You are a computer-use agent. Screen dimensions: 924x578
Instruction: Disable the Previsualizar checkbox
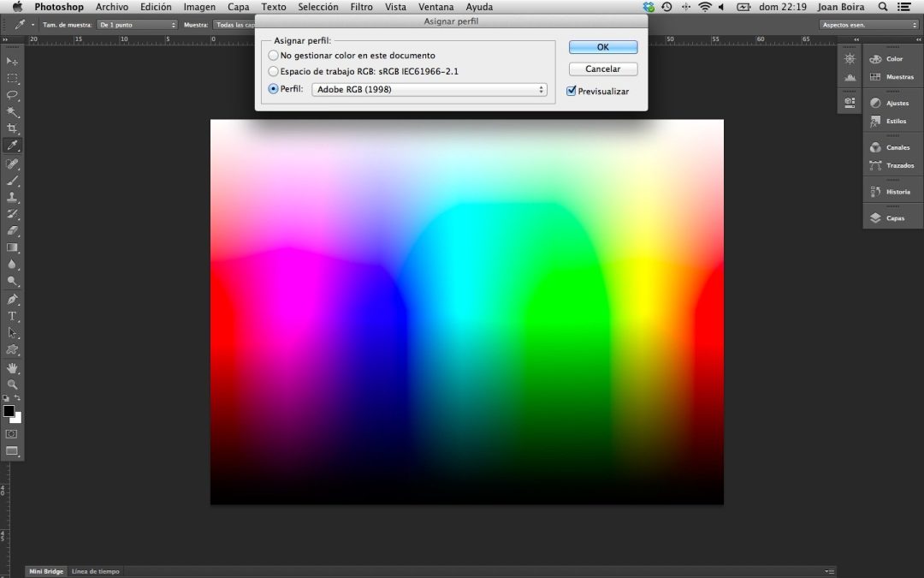tap(572, 91)
